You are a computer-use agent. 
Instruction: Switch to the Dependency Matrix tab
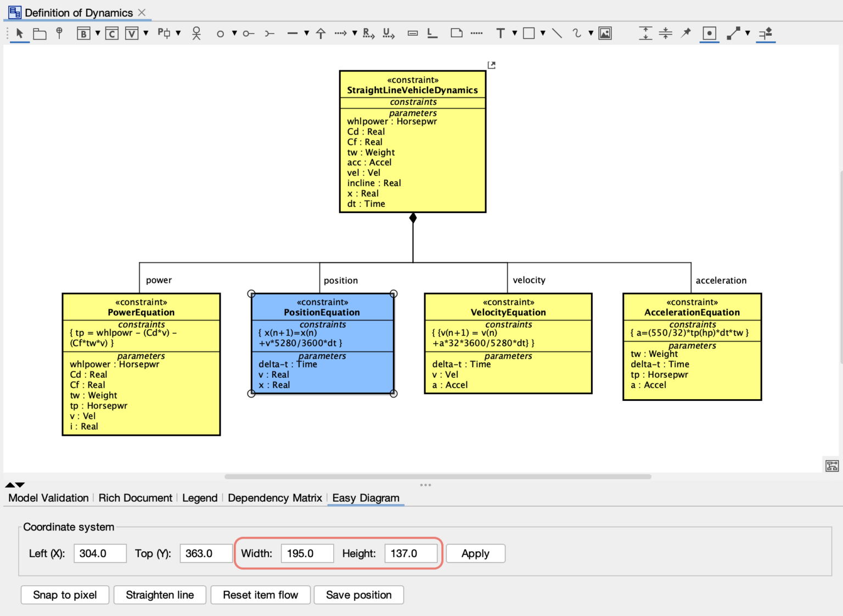[x=274, y=498]
